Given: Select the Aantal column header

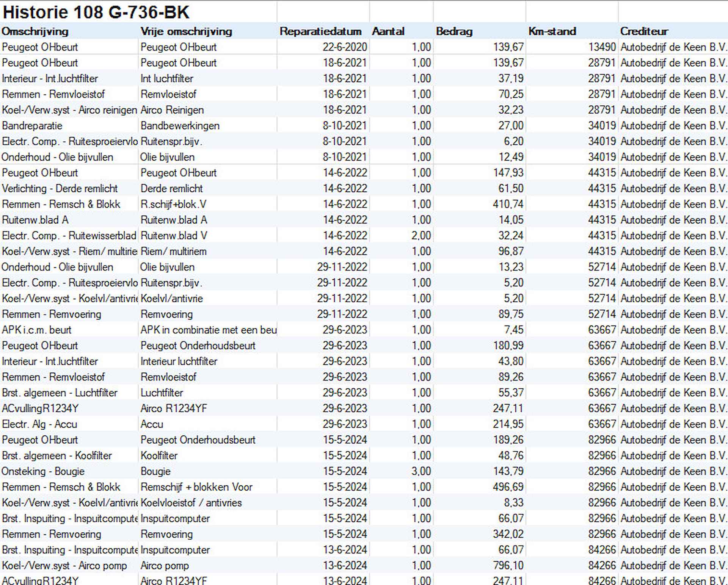Looking at the screenshot, I should [388, 31].
